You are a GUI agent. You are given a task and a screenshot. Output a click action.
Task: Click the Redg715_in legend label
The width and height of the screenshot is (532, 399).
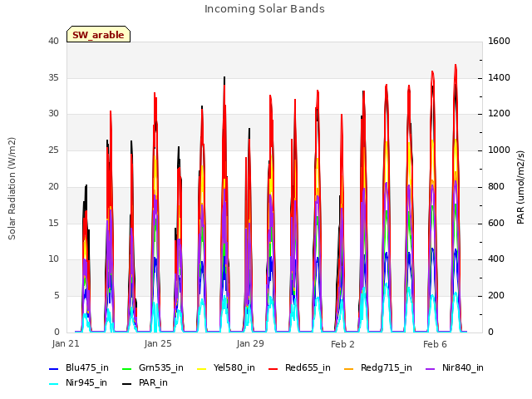(x=386, y=367)
